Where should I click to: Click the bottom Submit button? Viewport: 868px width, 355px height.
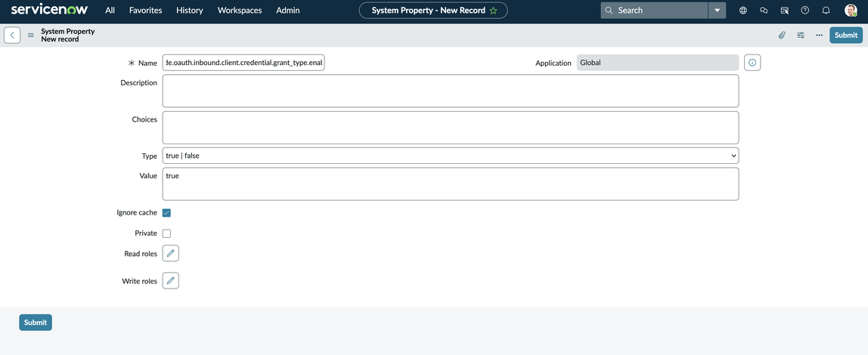tap(36, 323)
